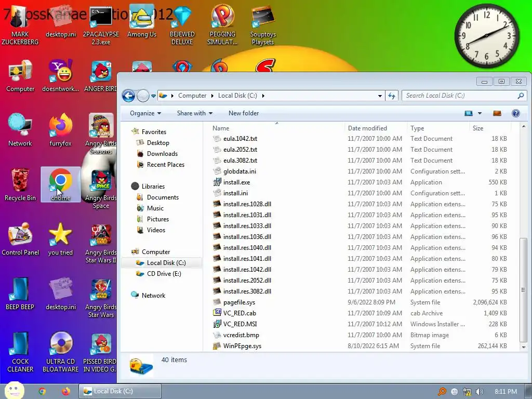The height and width of the screenshot is (399, 532).
Task: Open COCK CLEANER desktop shortcut
Action: pyautogui.click(x=20, y=352)
